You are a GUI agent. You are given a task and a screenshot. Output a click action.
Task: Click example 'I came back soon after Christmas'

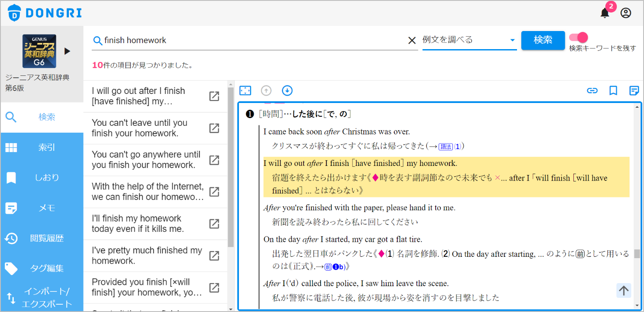[x=337, y=131]
